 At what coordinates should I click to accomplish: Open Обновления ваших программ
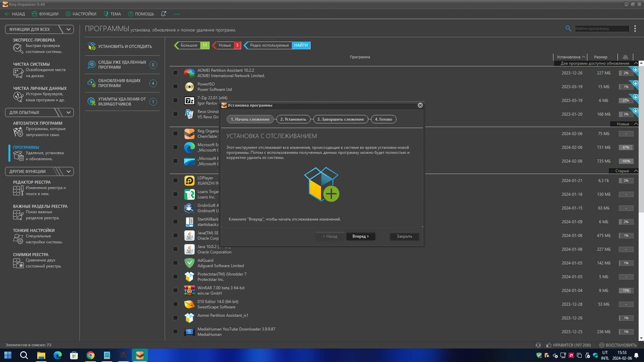[x=122, y=83]
